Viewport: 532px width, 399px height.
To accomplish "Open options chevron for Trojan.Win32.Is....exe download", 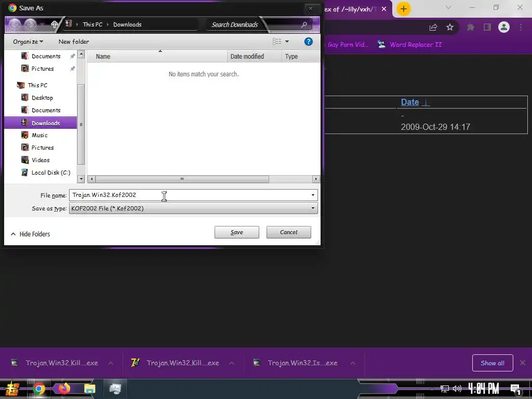I will [x=353, y=363].
